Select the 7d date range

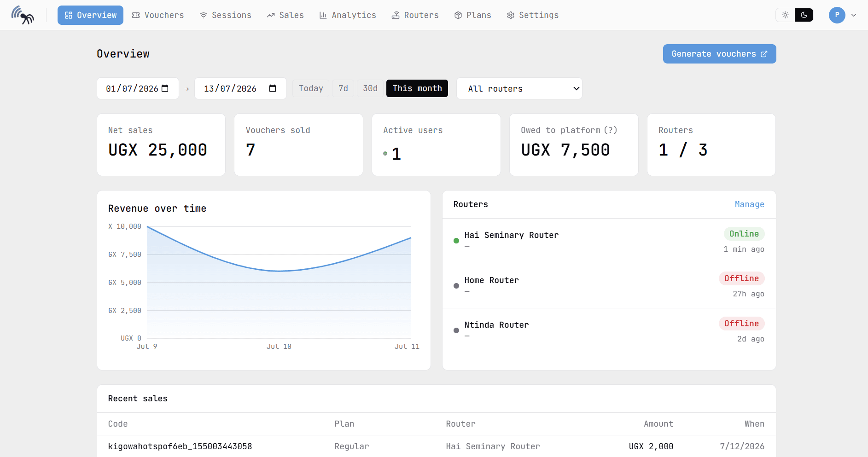coord(343,88)
